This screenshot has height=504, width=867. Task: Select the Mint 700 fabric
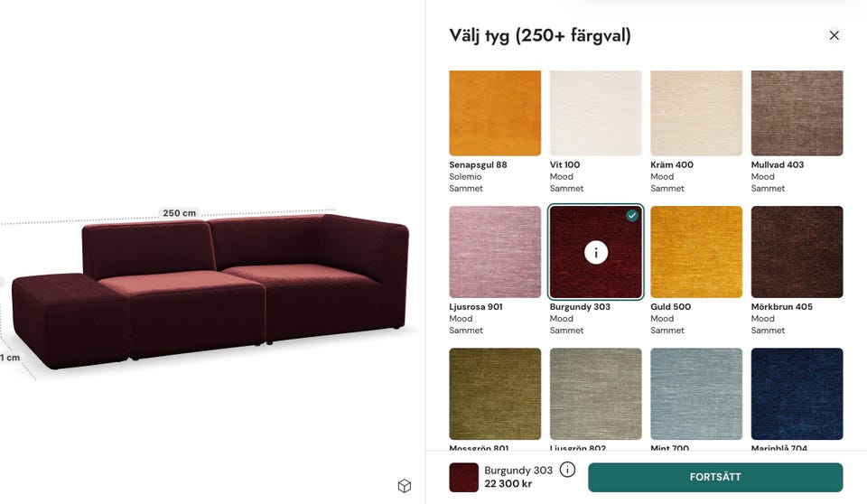tap(696, 394)
